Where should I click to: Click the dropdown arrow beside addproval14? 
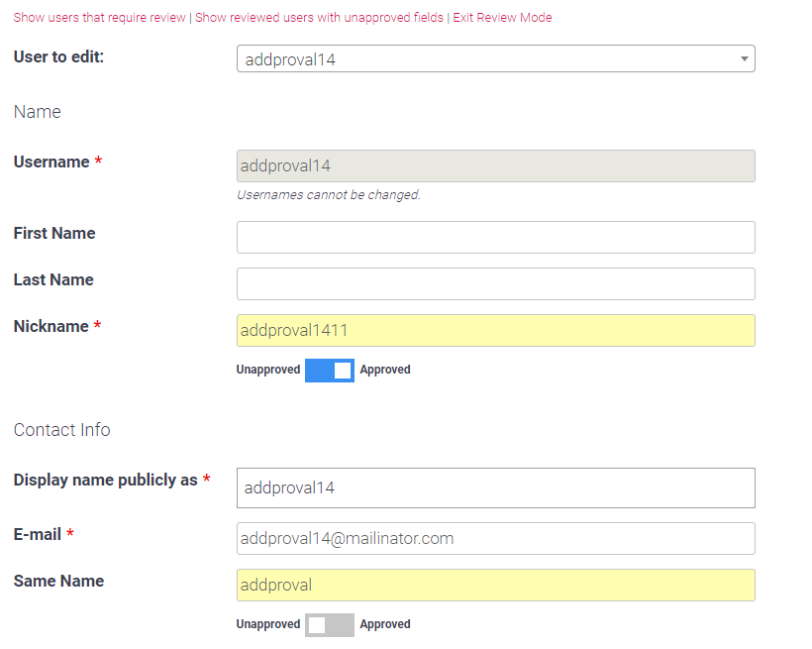[x=744, y=58]
